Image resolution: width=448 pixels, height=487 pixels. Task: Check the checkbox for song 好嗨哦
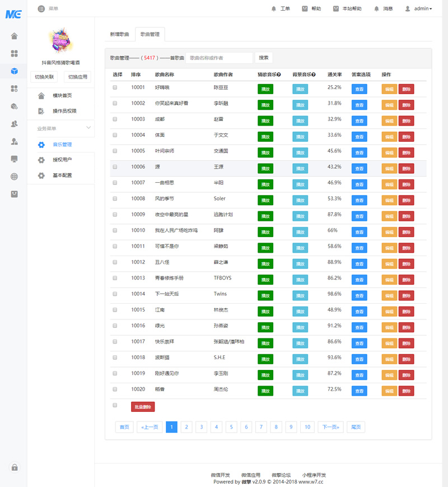(x=115, y=87)
